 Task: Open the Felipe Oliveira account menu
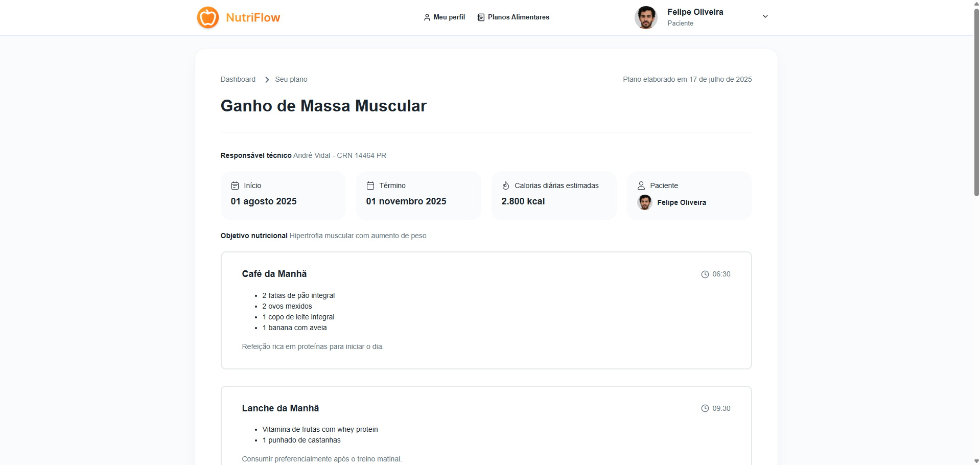pyautogui.click(x=695, y=12)
